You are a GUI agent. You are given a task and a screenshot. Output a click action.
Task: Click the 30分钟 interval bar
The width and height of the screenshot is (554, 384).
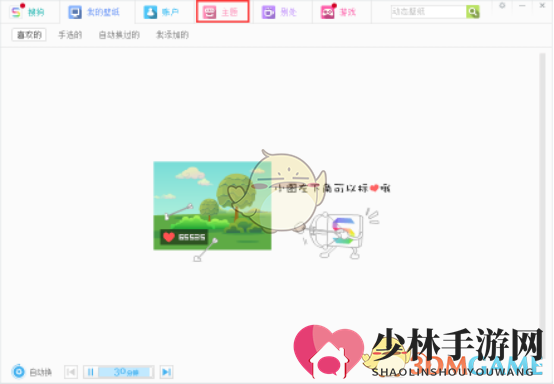click(126, 372)
